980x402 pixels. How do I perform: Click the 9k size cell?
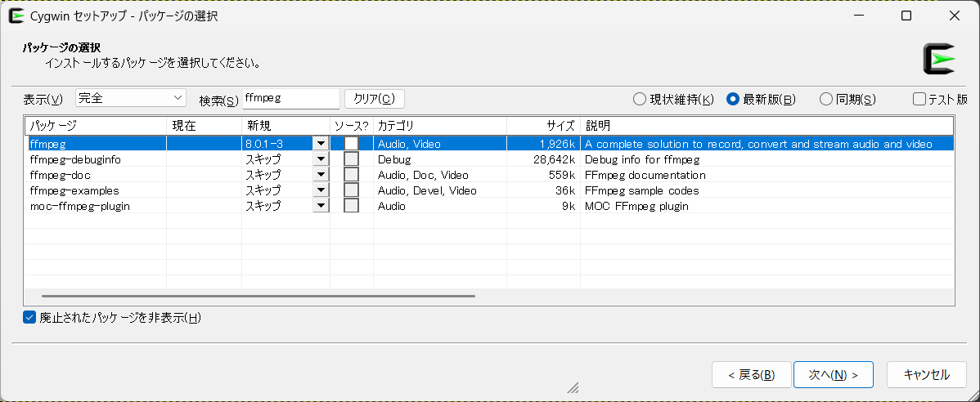click(569, 205)
